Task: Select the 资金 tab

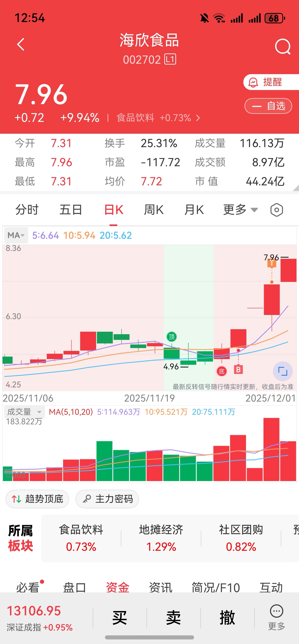Action: coord(117,587)
